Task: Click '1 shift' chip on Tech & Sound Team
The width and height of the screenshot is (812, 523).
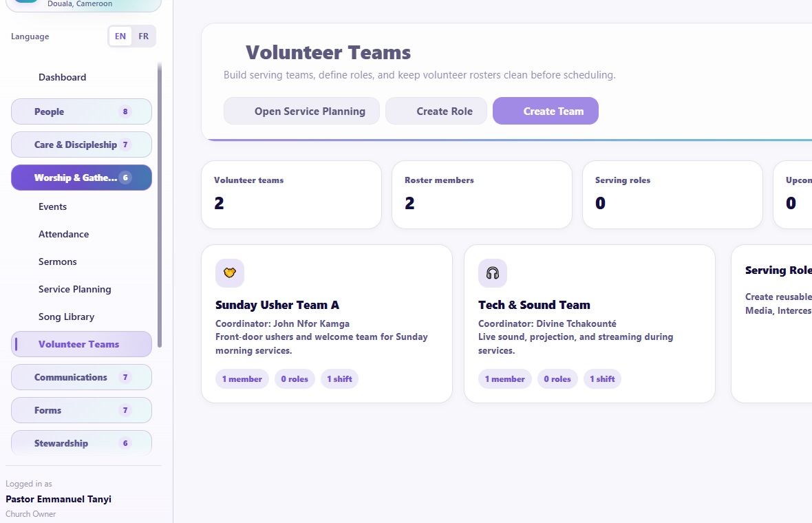Action: point(602,379)
